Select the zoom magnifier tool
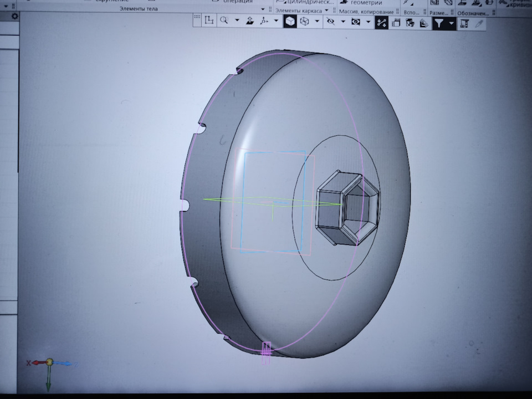532x399 pixels. click(224, 22)
